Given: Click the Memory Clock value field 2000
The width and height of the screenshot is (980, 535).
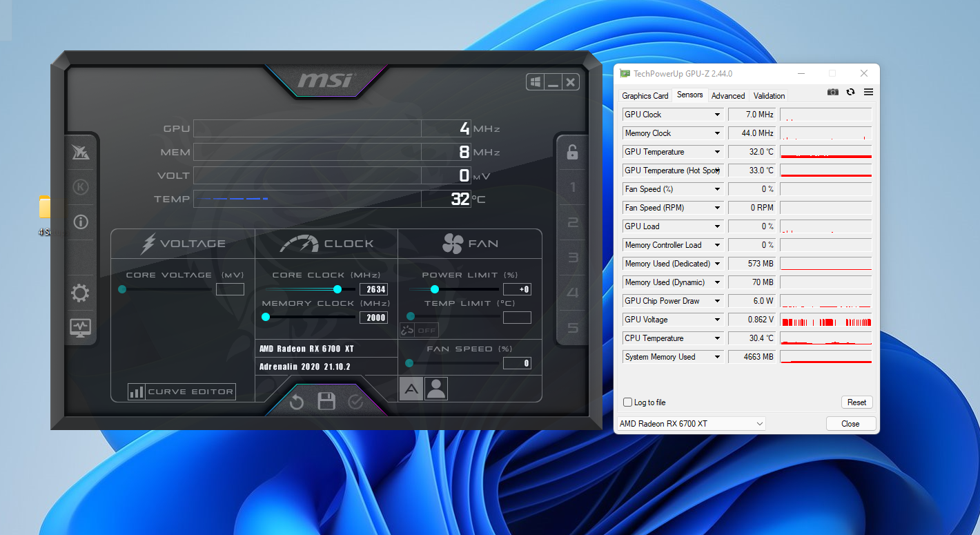Looking at the screenshot, I should tap(373, 318).
